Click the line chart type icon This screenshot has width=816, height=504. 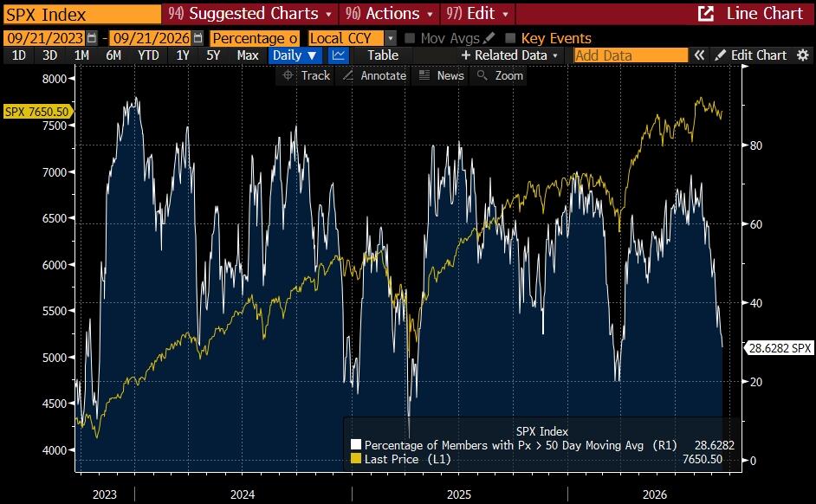click(x=338, y=55)
